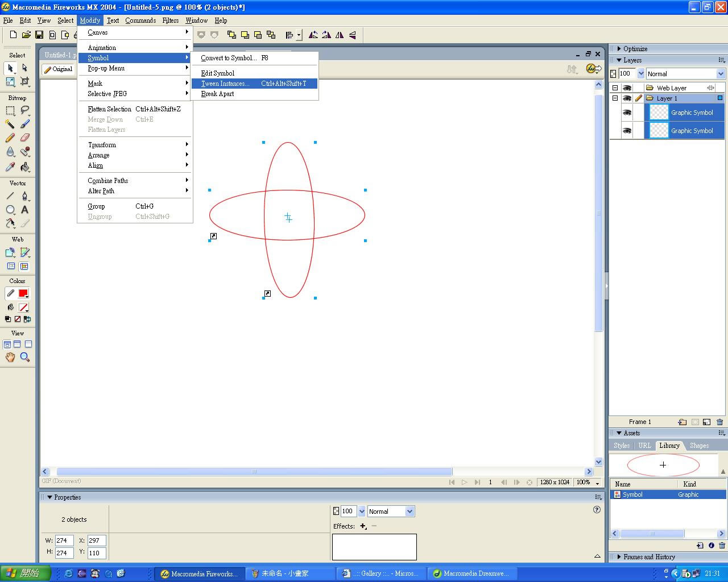This screenshot has width=728, height=582.
Task: Switch to the Shapes tab
Action: [x=699, y=446]
